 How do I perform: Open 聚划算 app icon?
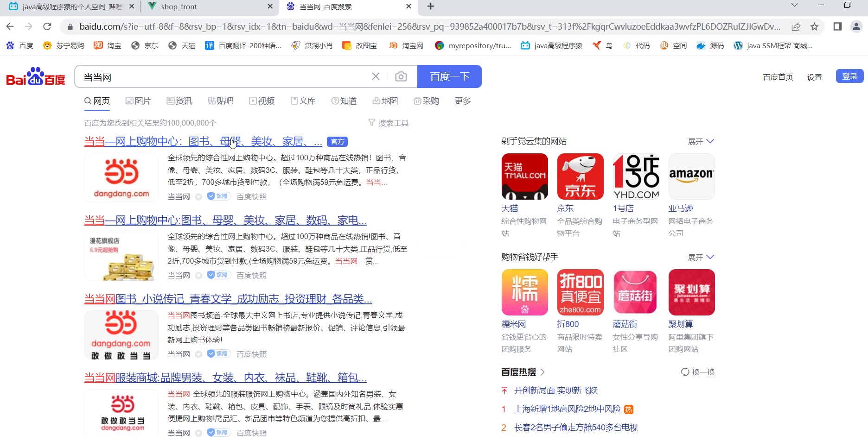691,292
